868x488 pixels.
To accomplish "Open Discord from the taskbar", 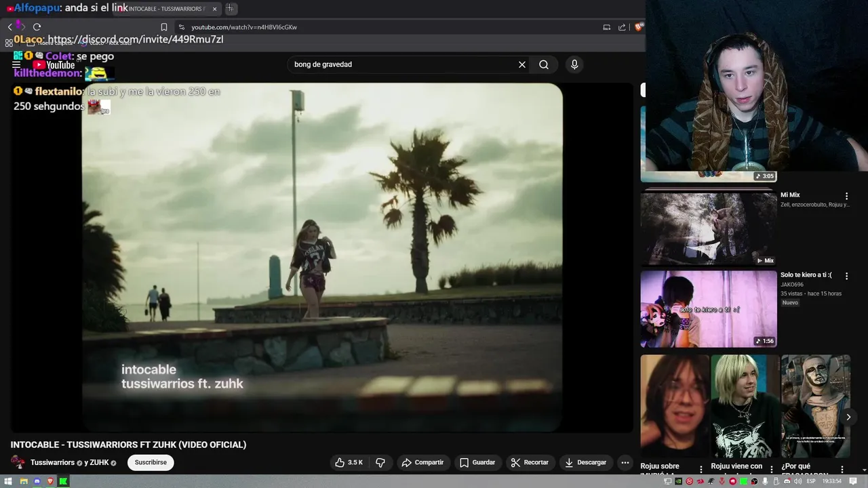I will click(x=37, y=481).
